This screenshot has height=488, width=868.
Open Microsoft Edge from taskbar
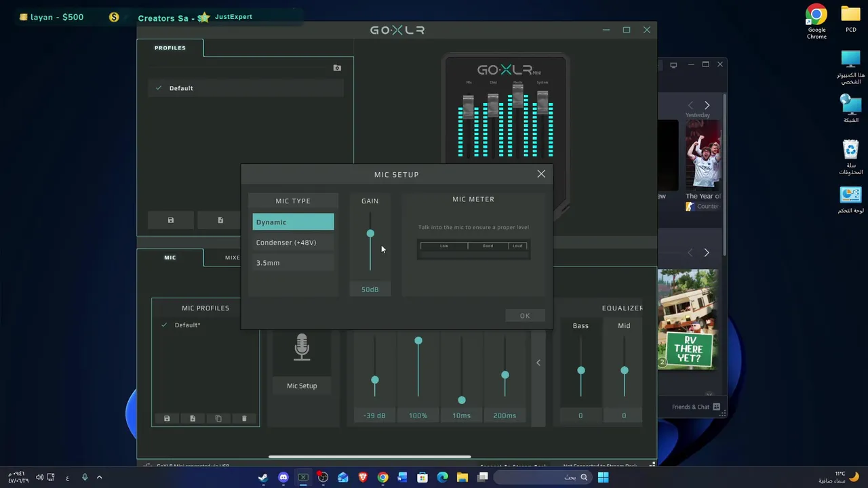(x=442, y=477)
